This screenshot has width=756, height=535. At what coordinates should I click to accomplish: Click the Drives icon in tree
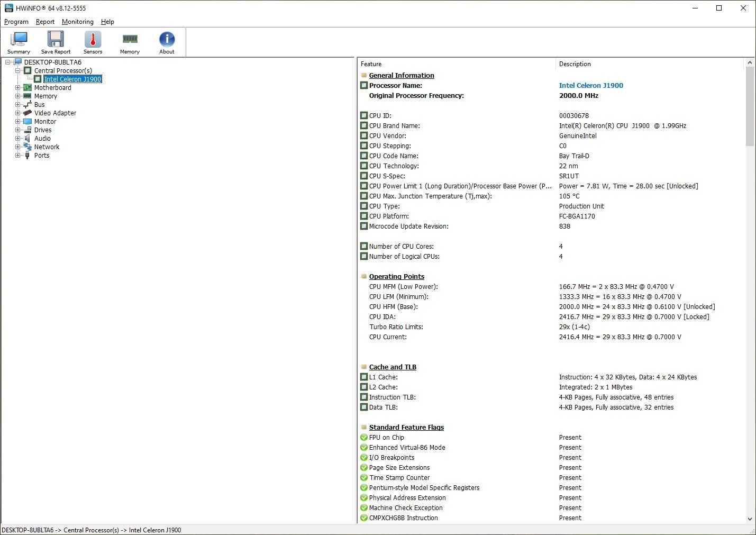tap(28, 130)
